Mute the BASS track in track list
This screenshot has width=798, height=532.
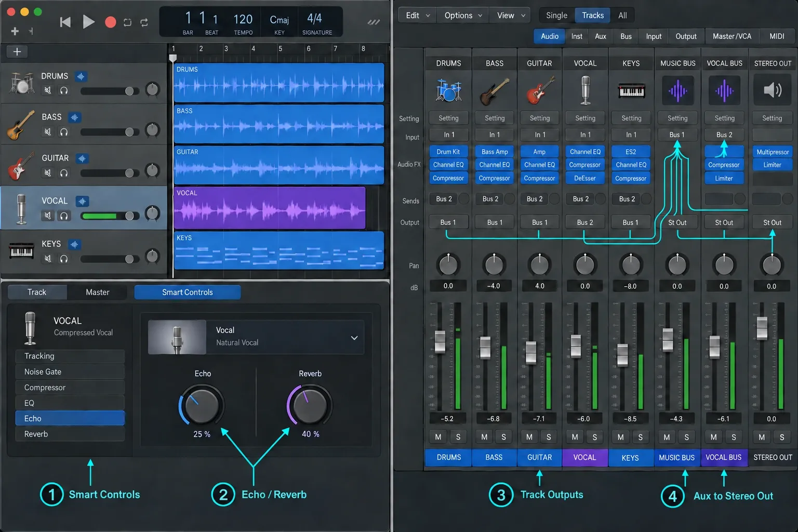(x=48, y=132)
